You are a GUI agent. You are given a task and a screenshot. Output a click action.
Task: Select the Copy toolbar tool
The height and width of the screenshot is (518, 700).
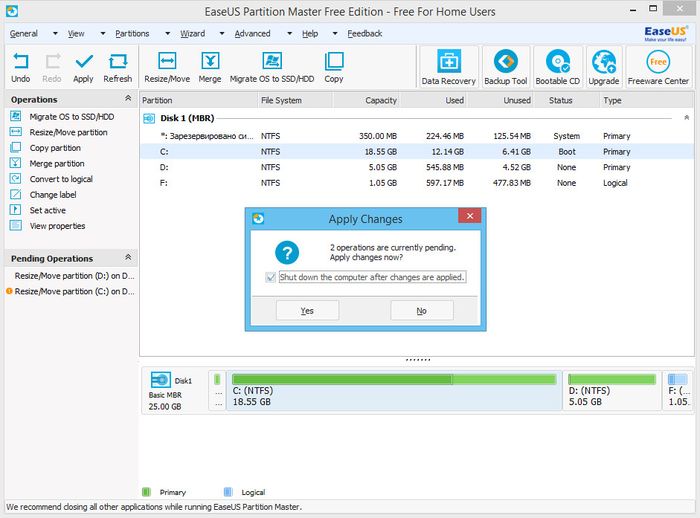pos(334,67)
